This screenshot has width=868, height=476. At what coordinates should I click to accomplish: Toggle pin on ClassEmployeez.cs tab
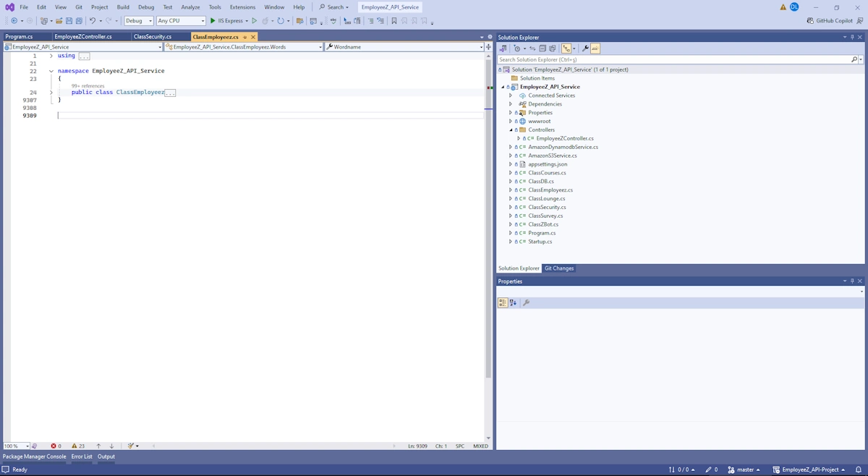click(245, 37)
